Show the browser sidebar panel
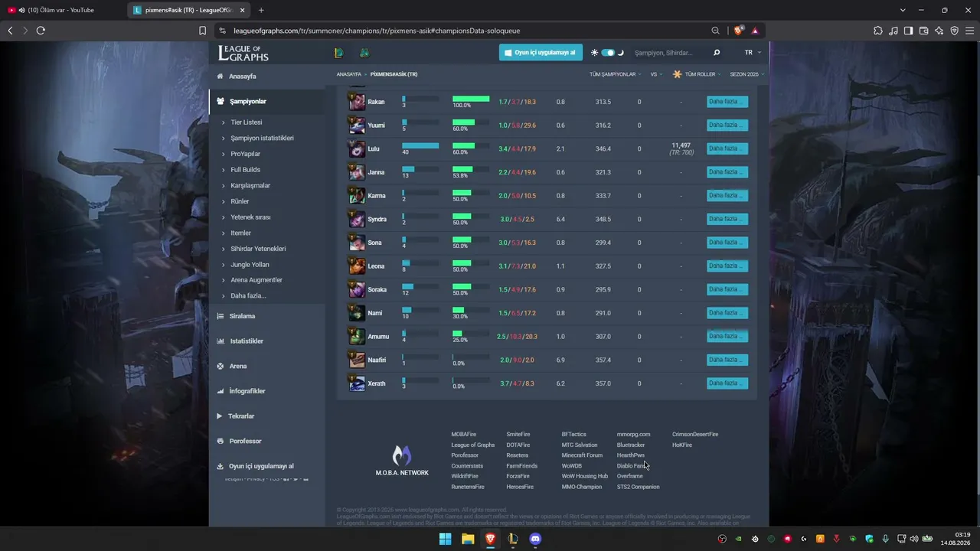 tap(909, 31)
